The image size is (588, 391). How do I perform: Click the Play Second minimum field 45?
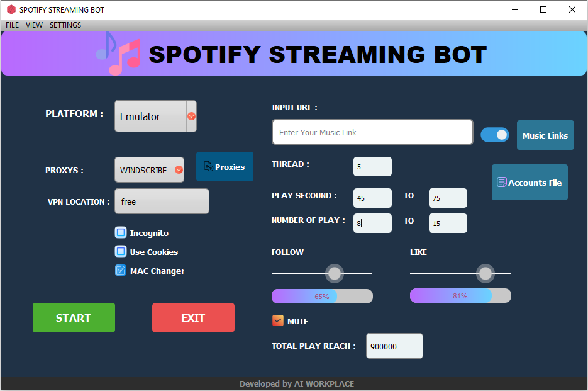tap(372, 198)
